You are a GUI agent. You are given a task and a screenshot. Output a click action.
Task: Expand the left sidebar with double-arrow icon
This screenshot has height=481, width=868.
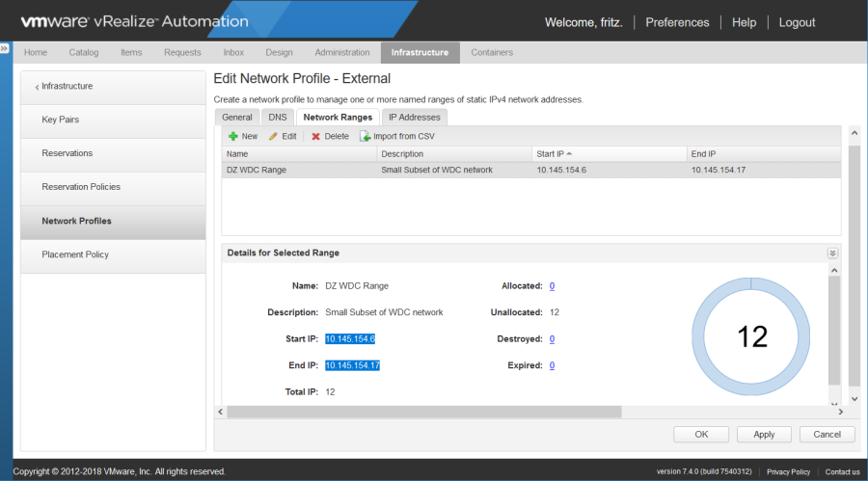[5, 47]
